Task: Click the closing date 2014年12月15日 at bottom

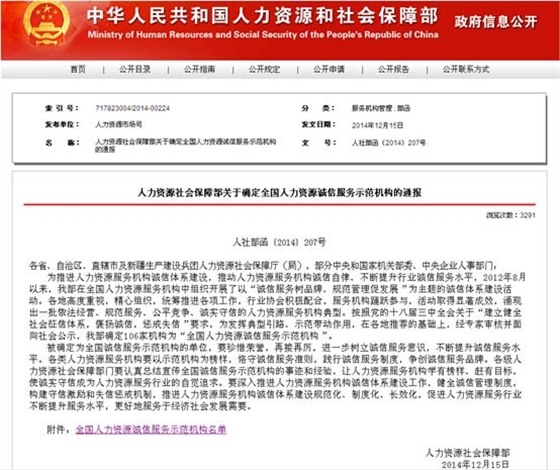Action: point(475,464)
